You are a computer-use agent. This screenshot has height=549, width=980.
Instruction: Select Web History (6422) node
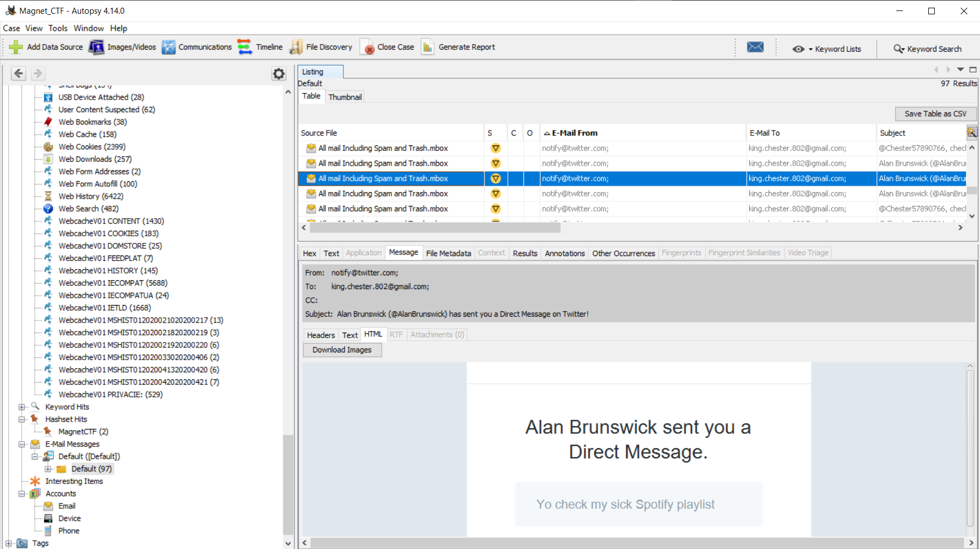pyautogui.click(x=91, y=197)
